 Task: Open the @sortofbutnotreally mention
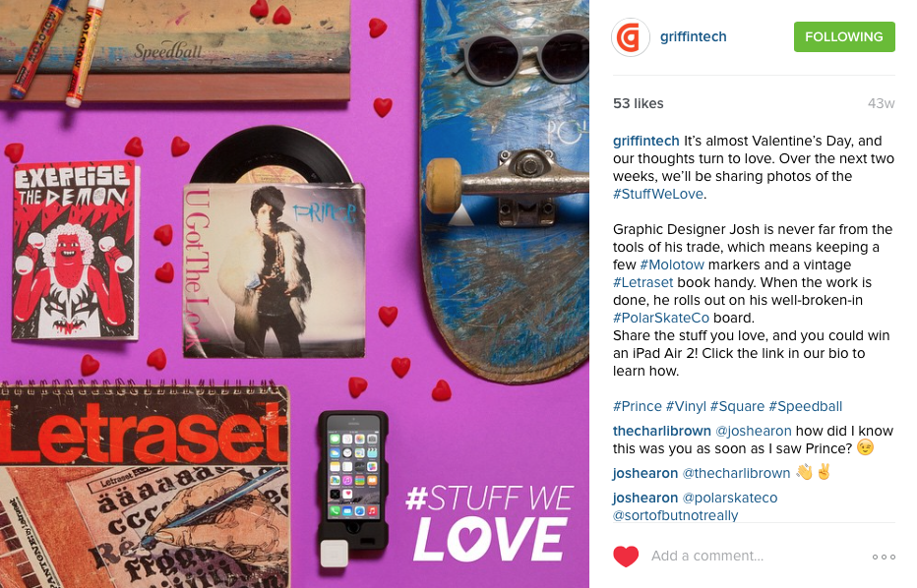click(x=676, y=515)
